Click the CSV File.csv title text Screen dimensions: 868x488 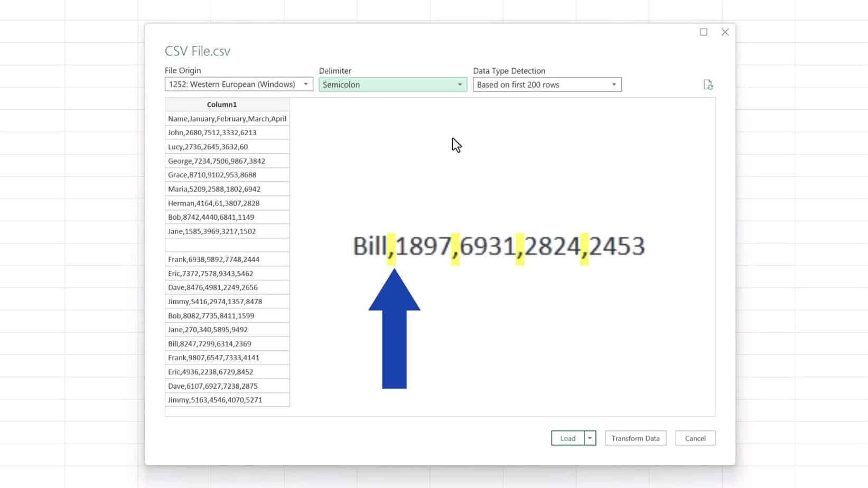[197, 51]
